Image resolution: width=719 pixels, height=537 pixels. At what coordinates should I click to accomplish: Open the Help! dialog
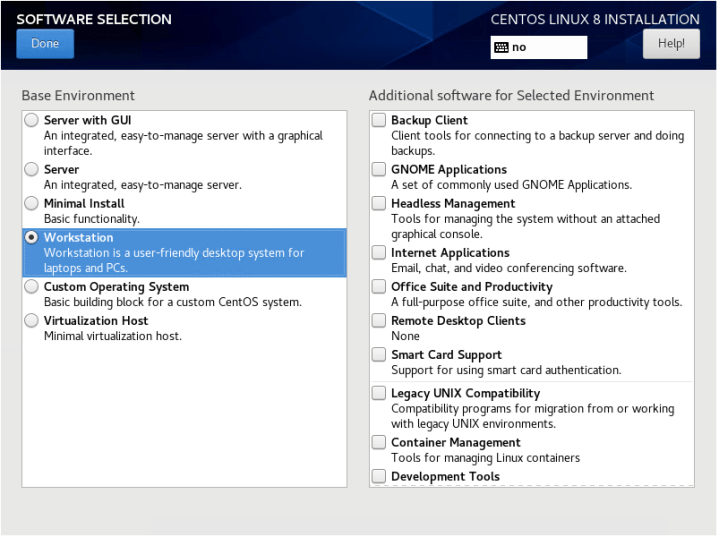671,44
